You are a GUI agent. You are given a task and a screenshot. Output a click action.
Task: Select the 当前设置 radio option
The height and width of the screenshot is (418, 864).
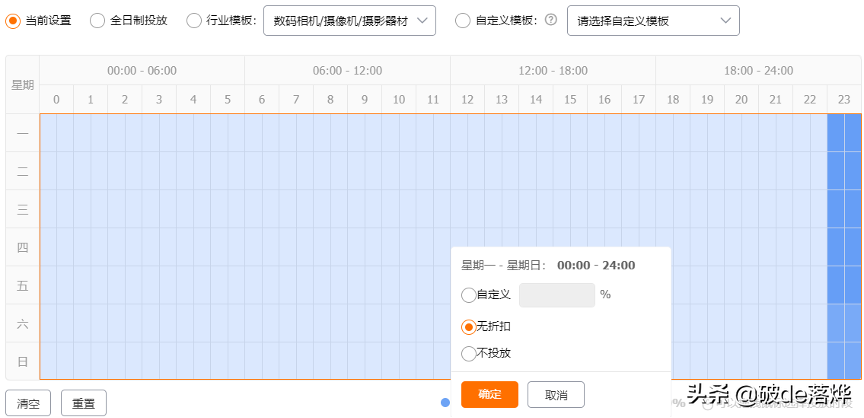tap(14, 20)
